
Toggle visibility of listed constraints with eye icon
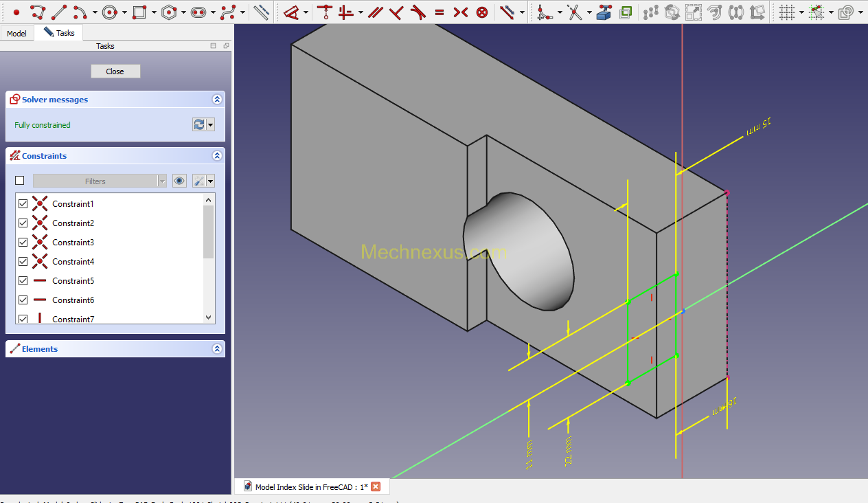tap(179, 181)
